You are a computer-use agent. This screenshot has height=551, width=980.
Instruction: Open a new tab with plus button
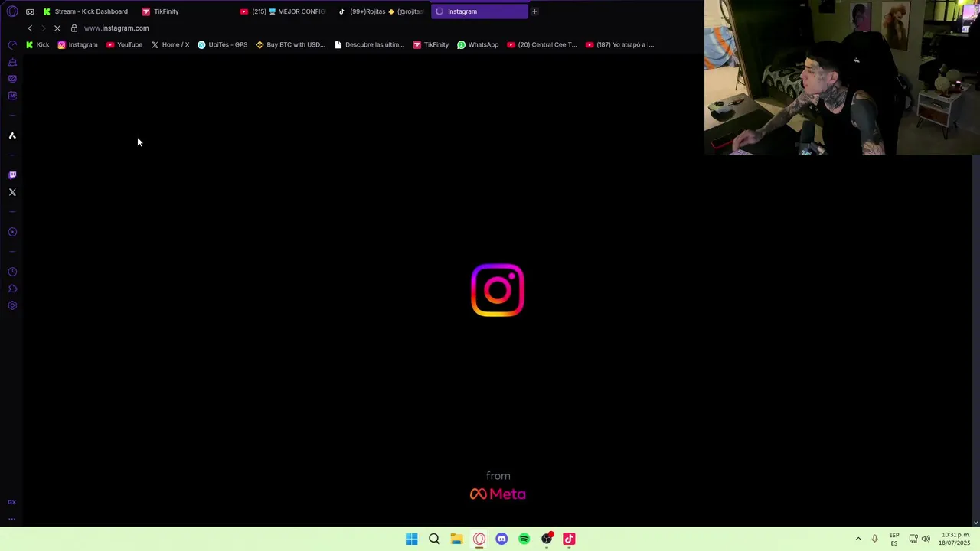click(534, 11)
